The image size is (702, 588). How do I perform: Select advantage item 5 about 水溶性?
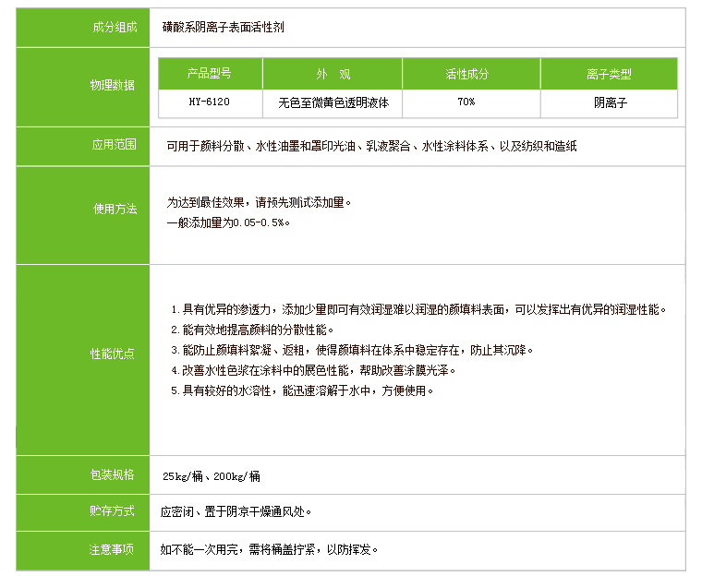(302, 390)
